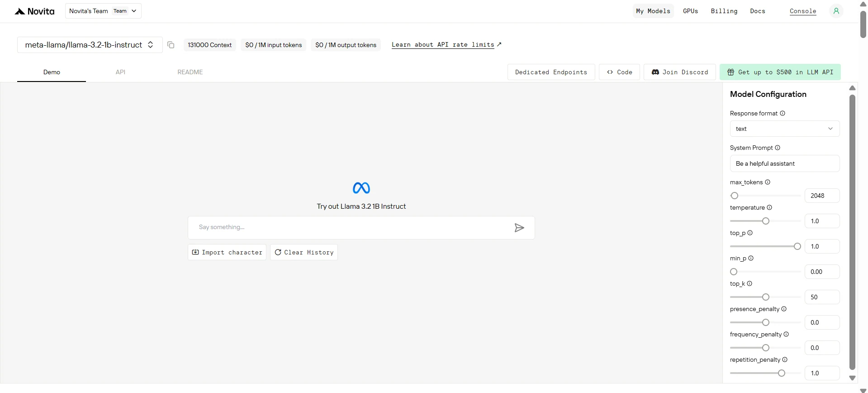
Task: Open My Models in top navigation
Action: point(653,11)
